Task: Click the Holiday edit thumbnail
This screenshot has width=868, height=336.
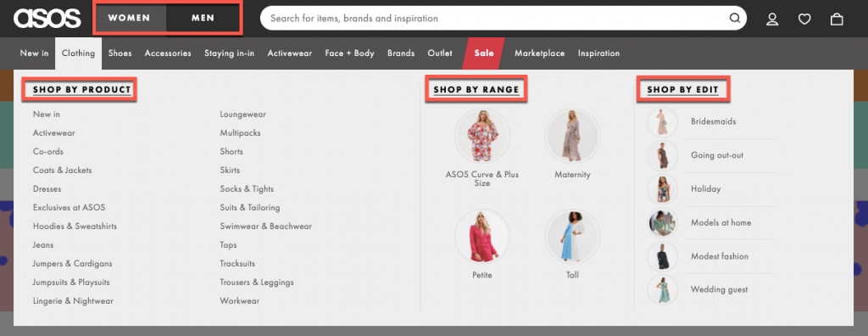Action: click(663, 189)
